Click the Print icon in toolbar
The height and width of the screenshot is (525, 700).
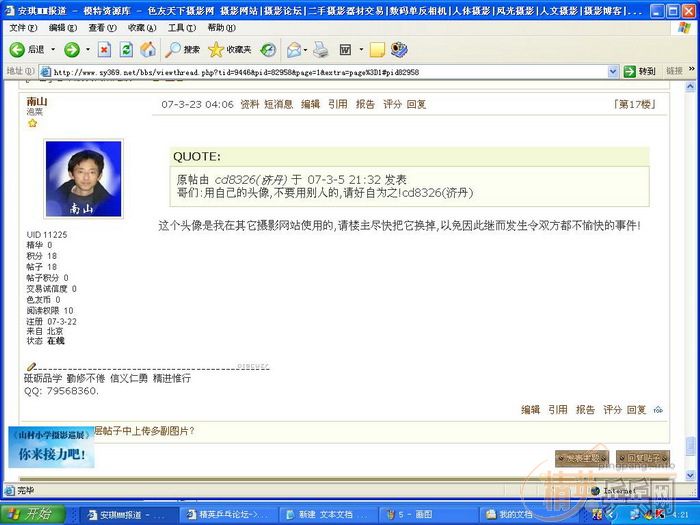[x=321, y=49]
